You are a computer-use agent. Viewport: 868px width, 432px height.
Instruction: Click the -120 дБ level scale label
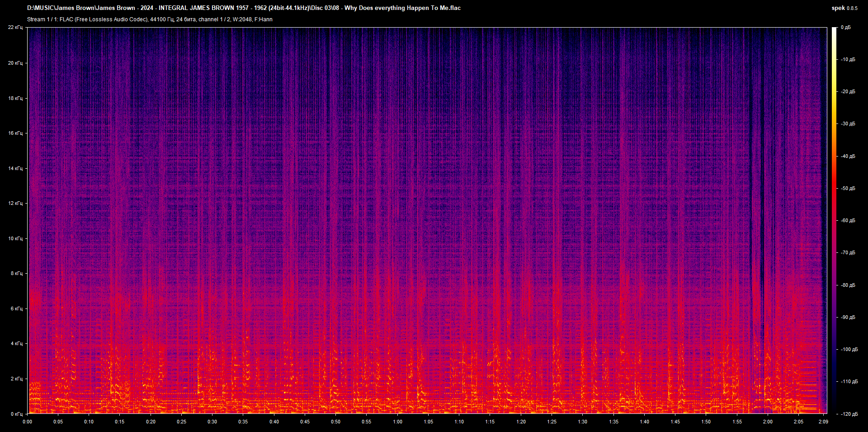pos(849,414)
